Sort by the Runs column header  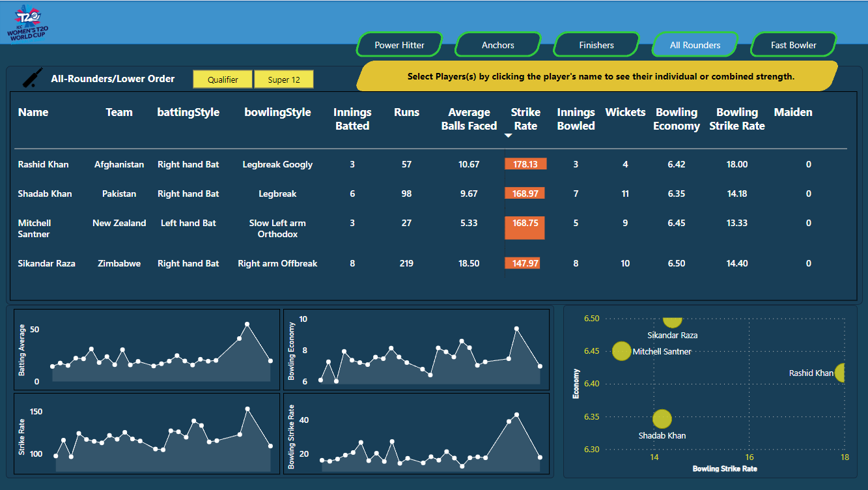[407, 112]
